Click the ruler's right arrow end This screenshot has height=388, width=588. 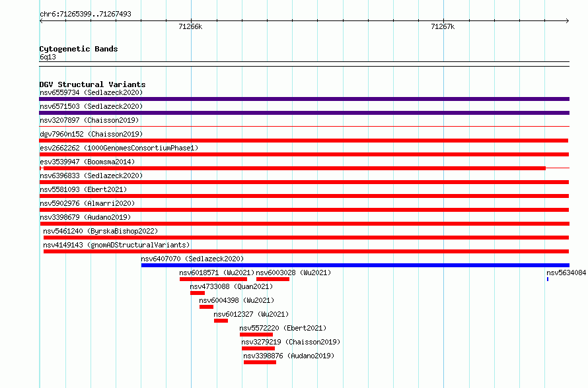point(568,20)
